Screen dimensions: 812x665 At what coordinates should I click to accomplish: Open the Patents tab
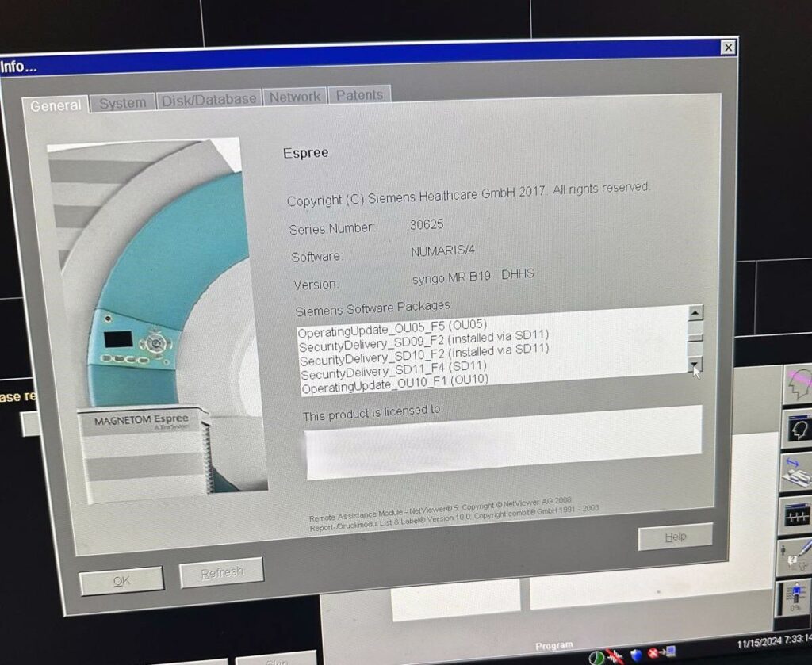359,95
